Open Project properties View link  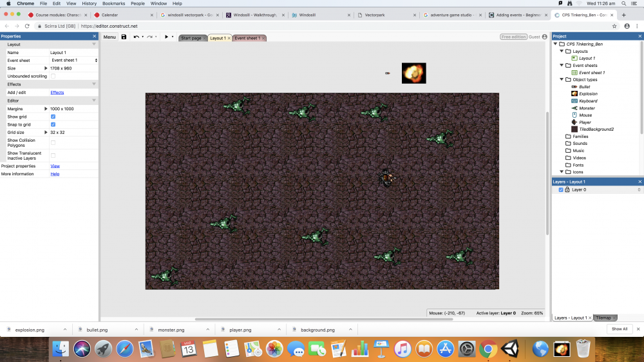point(55,166)
